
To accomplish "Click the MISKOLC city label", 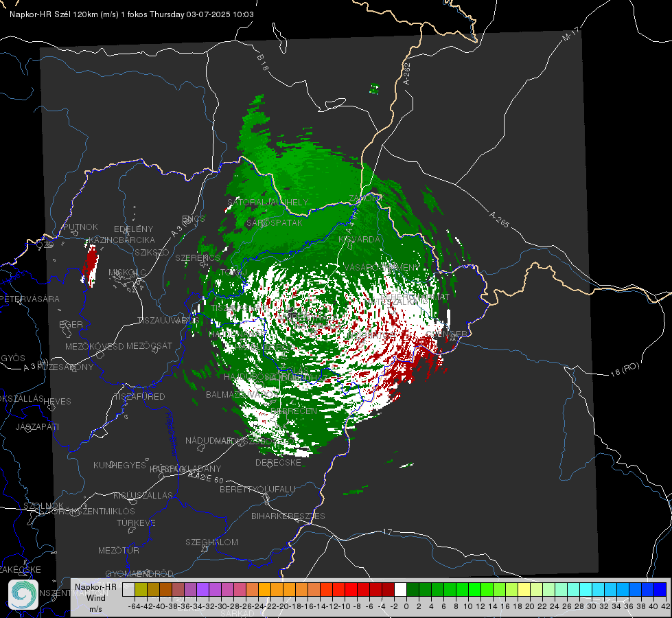I will point(127,273).
